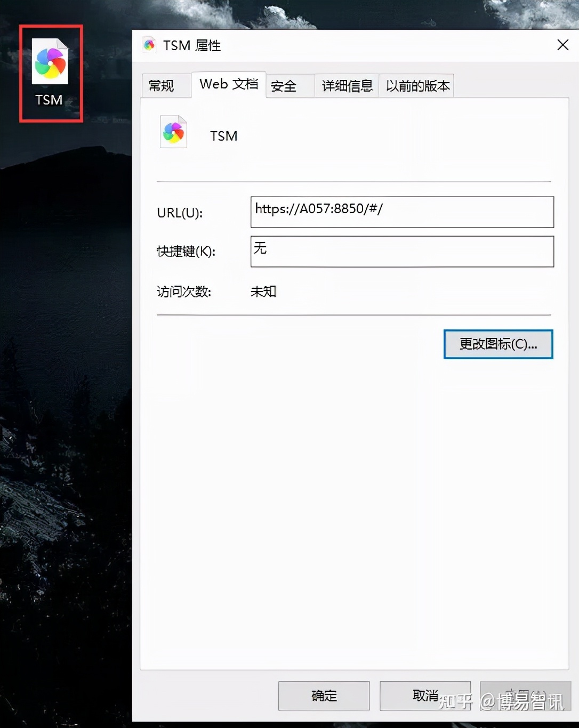Image resolution: width=579 pixels, height=728 pixels.
Task: Select the property dialog header icon
Action: click(149, 45)
